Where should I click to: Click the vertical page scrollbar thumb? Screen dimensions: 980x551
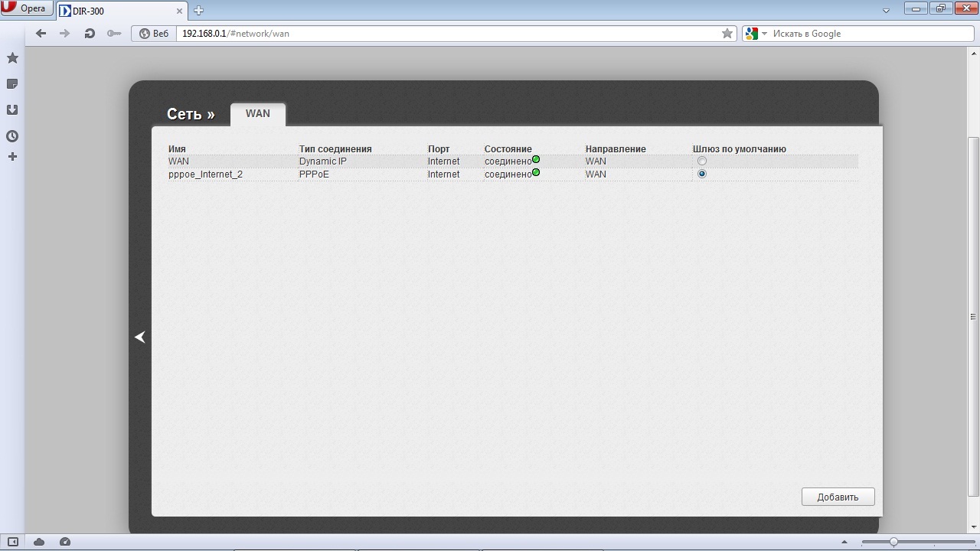[x=973, y=317]
